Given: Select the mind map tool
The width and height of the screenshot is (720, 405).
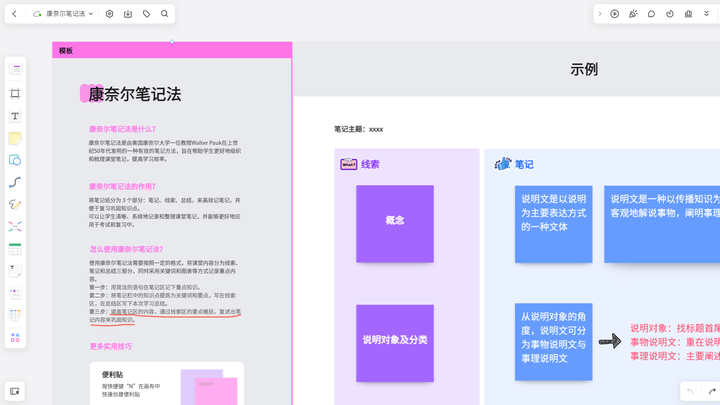Looking at the screenshot, I should coord(15,226).
